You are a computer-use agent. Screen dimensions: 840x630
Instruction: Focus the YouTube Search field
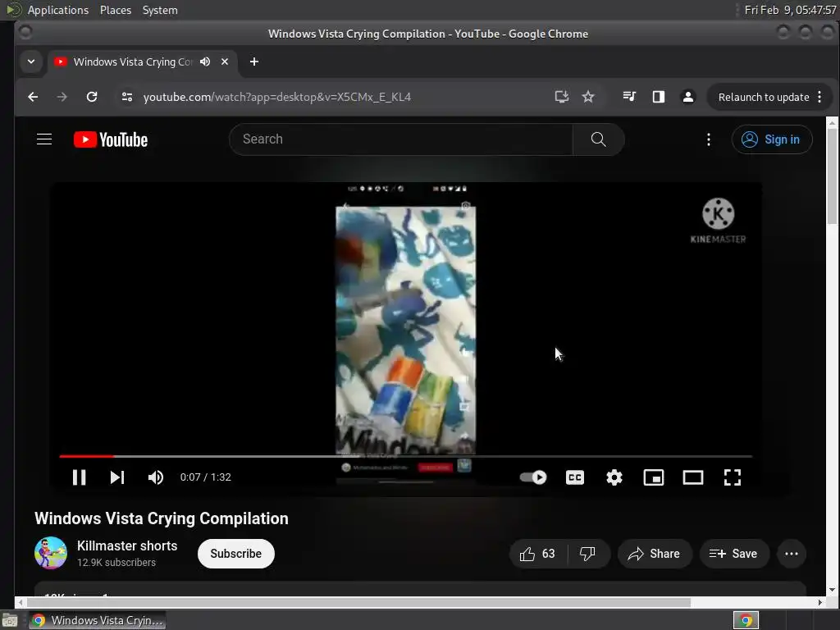400,139
